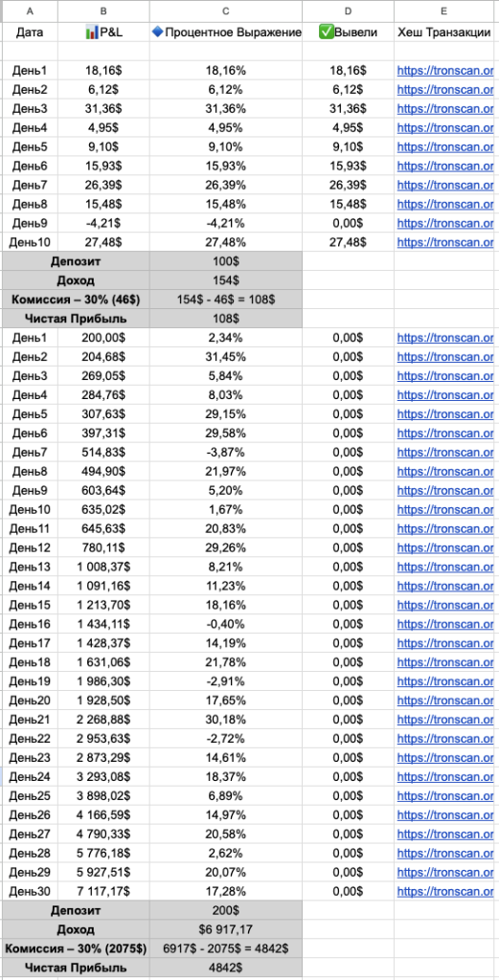Select column E header
This screenshot has height=980, width=499.
(x=446, y=11)
